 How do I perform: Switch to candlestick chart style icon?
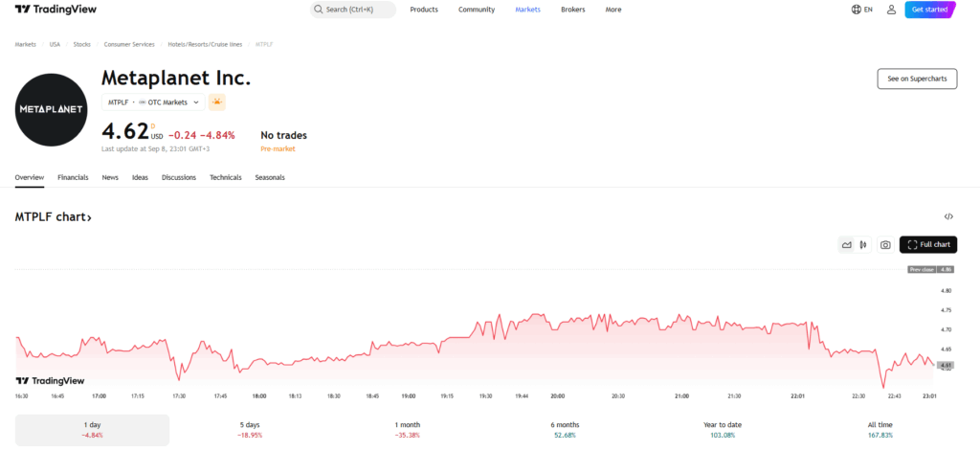(x=863, y=244)
